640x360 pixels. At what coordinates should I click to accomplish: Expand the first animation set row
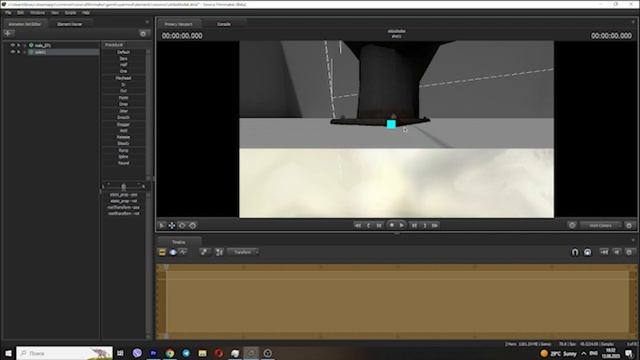pos(24,45)
